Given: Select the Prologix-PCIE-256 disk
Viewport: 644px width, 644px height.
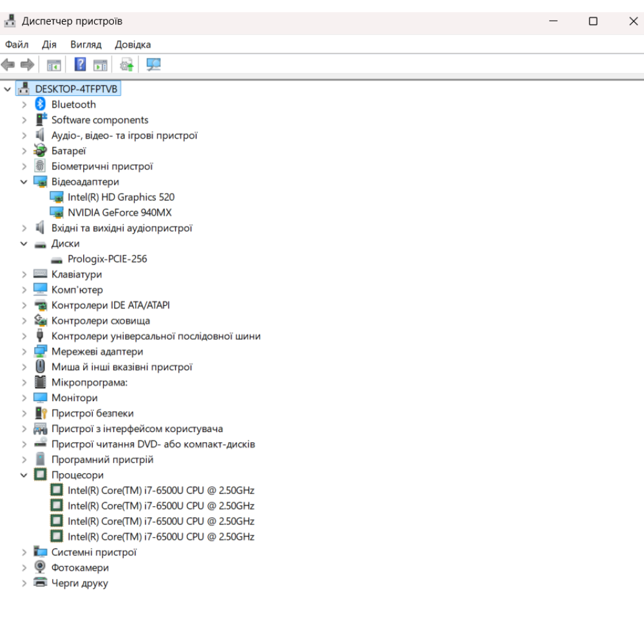Looking at the screenshot, I should point(107,259).
